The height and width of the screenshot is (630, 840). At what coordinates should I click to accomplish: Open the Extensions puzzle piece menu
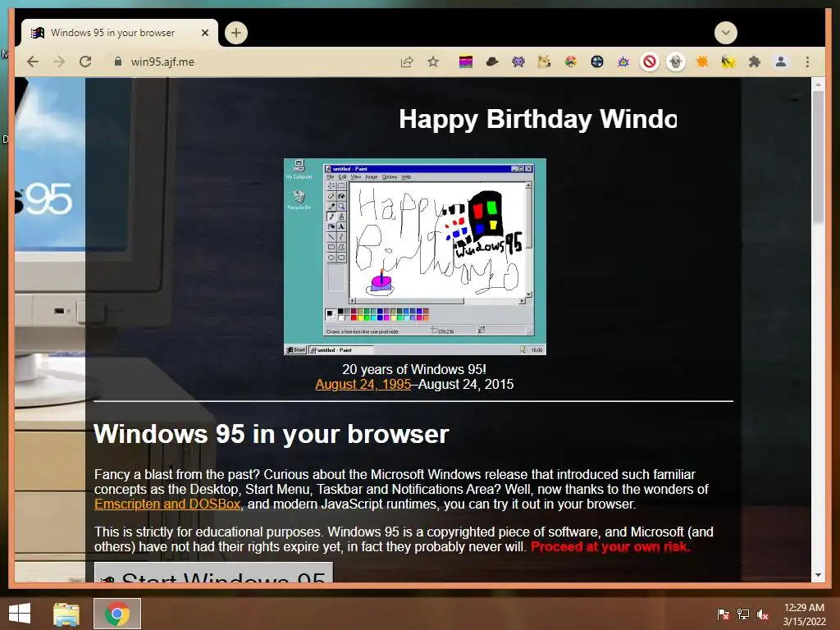point(755,62)
